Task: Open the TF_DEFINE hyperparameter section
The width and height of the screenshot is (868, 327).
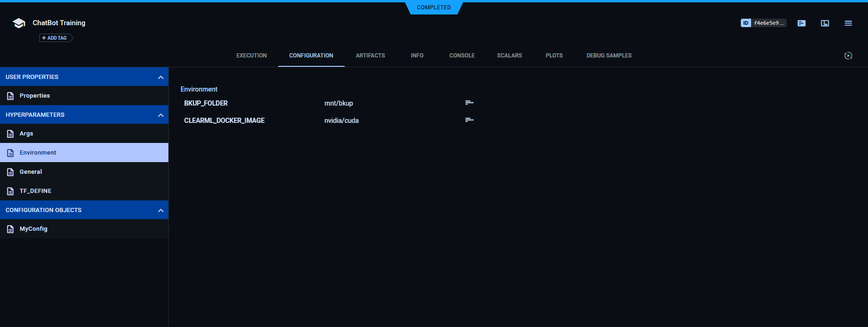Action: click(x=36, y=191)
